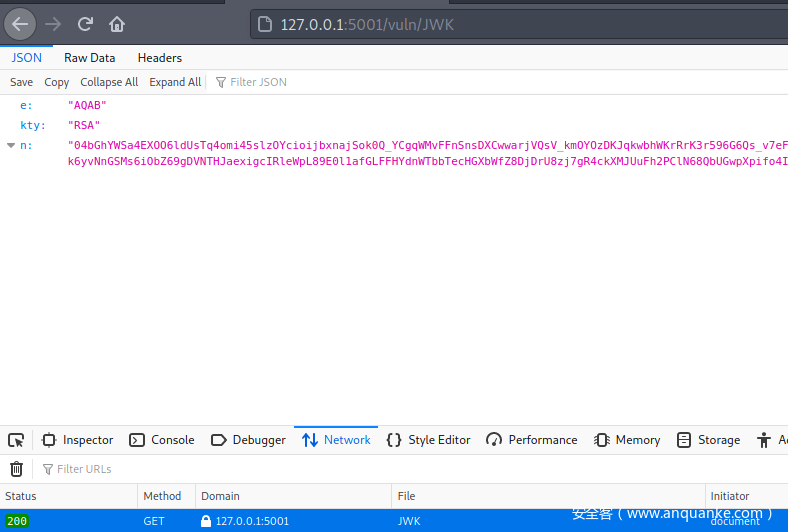The height and width of the screenshot is (532, 788).
Task: Sort by the File column header
Action: 548,496
